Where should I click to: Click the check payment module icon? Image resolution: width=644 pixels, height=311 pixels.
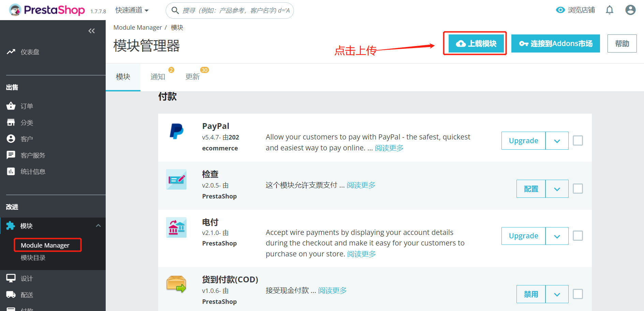(x=176, y=179)
